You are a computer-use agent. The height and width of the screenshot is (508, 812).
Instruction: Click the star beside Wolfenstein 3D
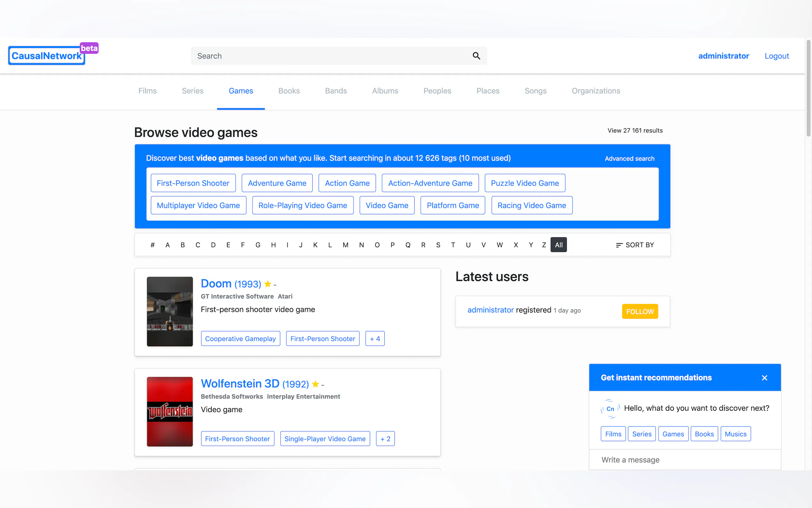(x=315, y=384)
